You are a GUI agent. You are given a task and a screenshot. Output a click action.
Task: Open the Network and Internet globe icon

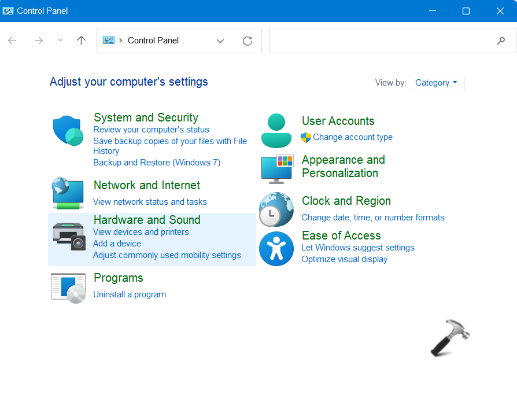[x=68, y=193]
